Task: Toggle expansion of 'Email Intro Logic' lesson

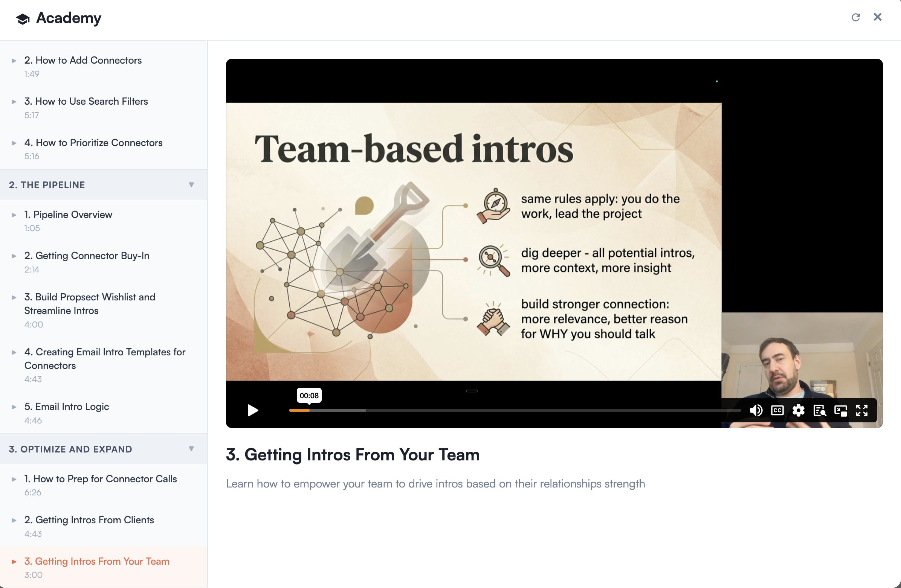Action: pos(14,407)
